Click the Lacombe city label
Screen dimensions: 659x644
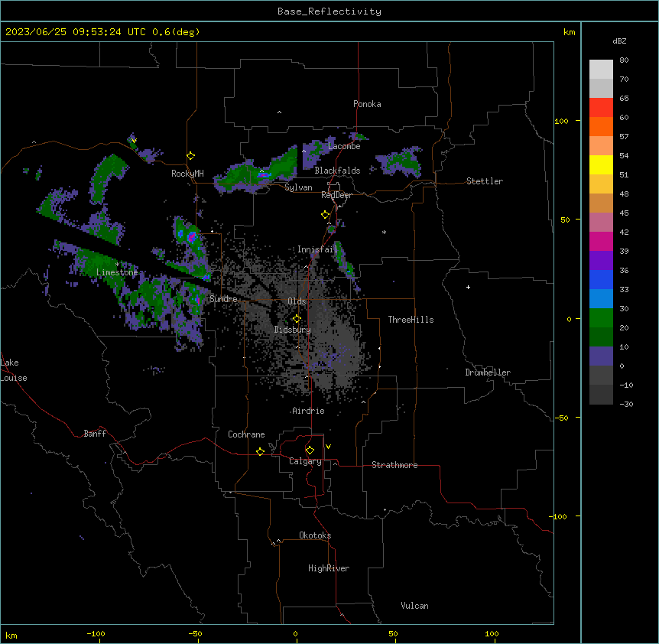(x=344, y=146)
